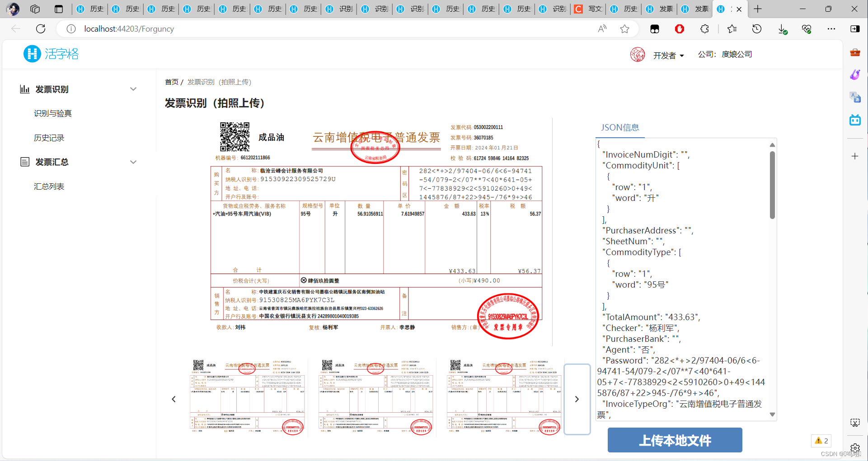
Task: Open a new browser tab
Action: [x=758, y=9]
